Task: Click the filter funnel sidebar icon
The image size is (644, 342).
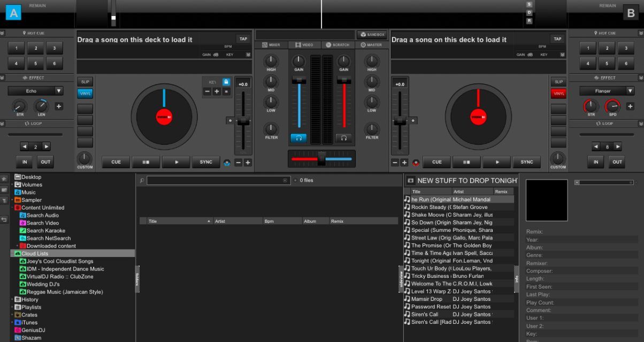Action: click(x=4, y=201)
